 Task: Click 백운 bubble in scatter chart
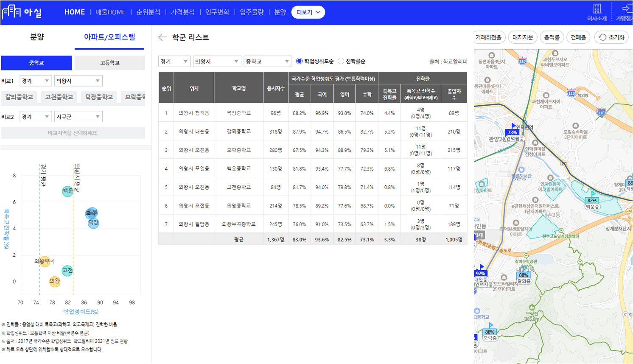(68, 191)
